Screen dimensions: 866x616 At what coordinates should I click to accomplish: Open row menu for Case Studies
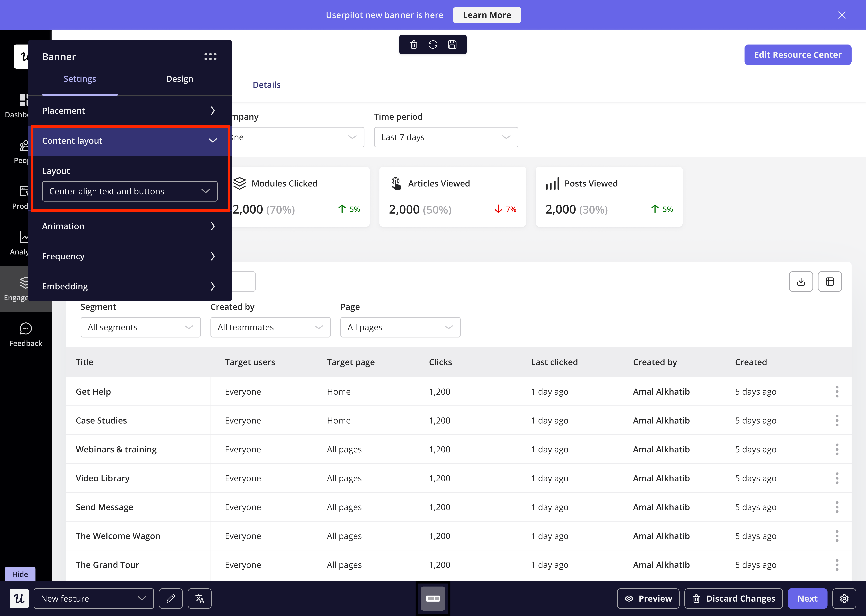point(837,421)
